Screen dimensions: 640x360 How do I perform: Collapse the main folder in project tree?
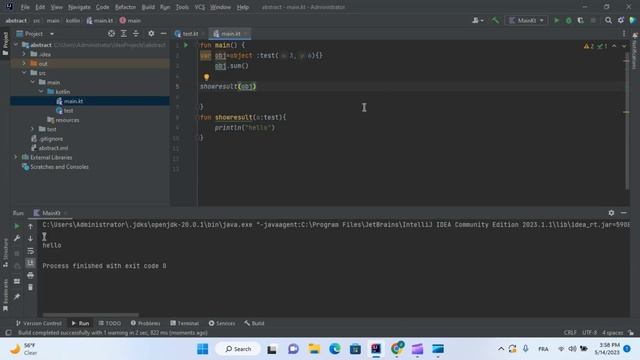[x=33, y=82]
